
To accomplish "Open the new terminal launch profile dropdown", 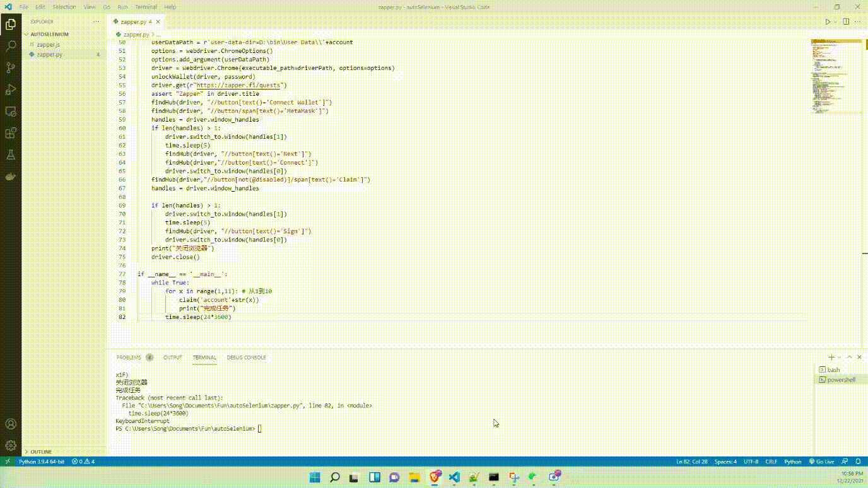I will [839, 357].
